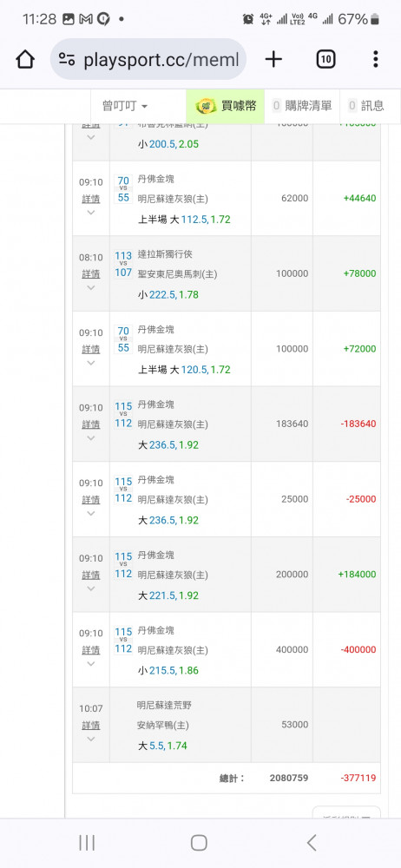This screenshot has height=868, width=401.
Task: Expand details chevron for 08:10 達拉斯獨行俠 row
Action: tap(91, 287)
